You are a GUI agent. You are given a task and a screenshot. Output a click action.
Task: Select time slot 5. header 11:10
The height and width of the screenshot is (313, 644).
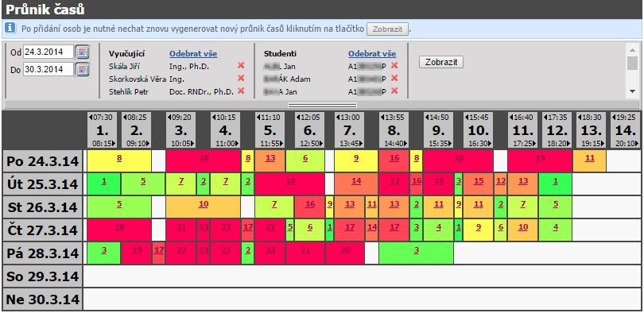click(270, 130)
